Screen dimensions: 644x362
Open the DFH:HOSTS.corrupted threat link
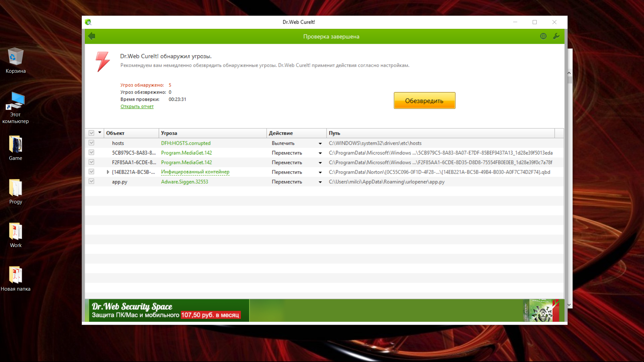[186, 143]
